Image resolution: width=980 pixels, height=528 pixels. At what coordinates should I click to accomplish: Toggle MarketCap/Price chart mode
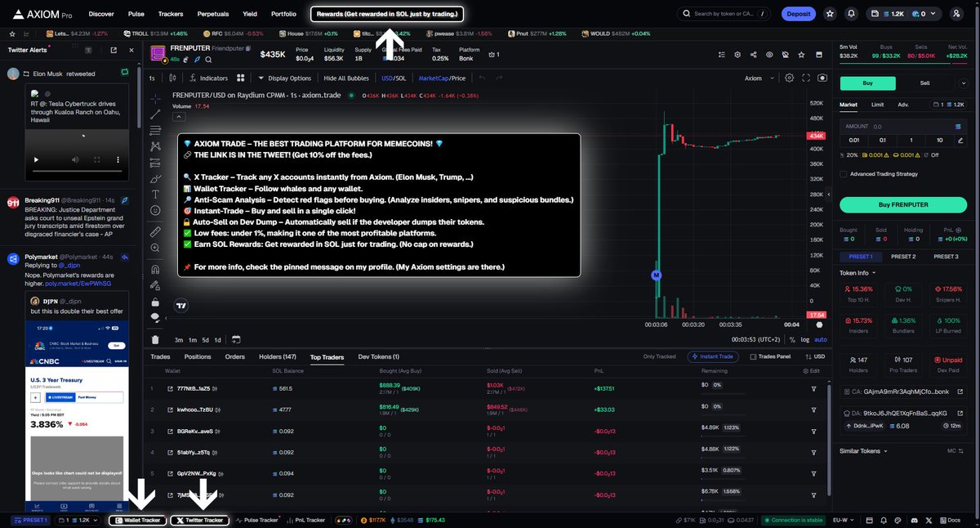(x=442, y=78)
